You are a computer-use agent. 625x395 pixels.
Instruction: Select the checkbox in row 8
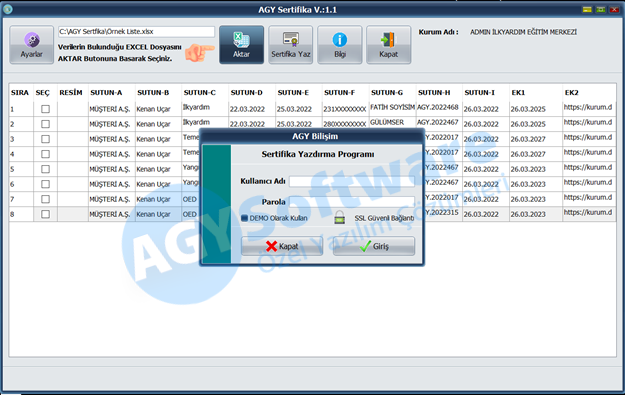click(x=45, y=214)
